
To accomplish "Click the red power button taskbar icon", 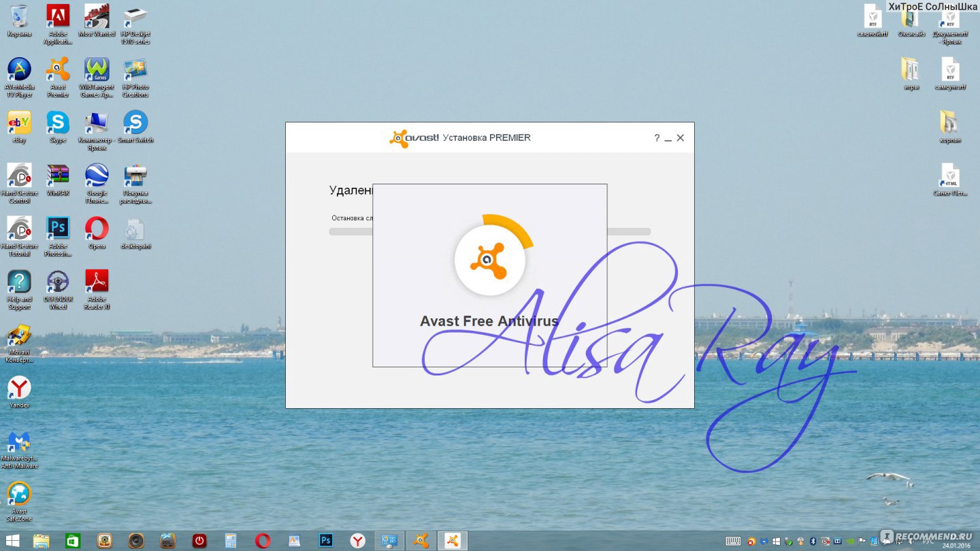I will tap(199, 541).
